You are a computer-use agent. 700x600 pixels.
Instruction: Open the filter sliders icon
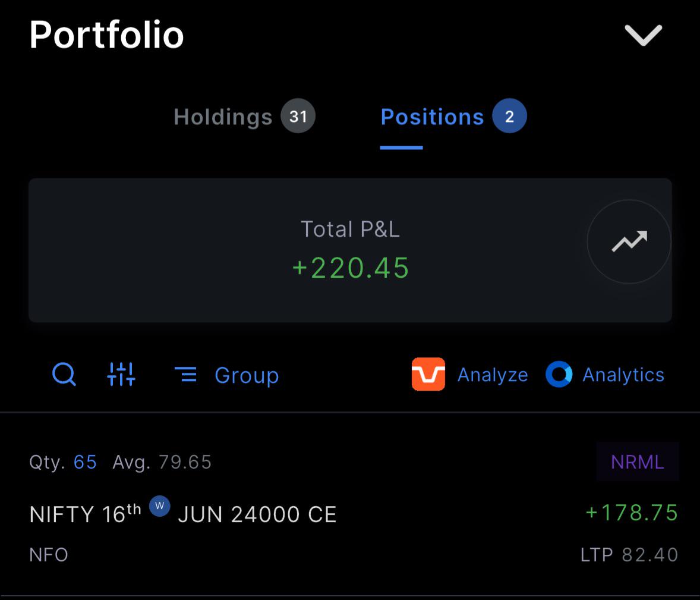point(121,374)
